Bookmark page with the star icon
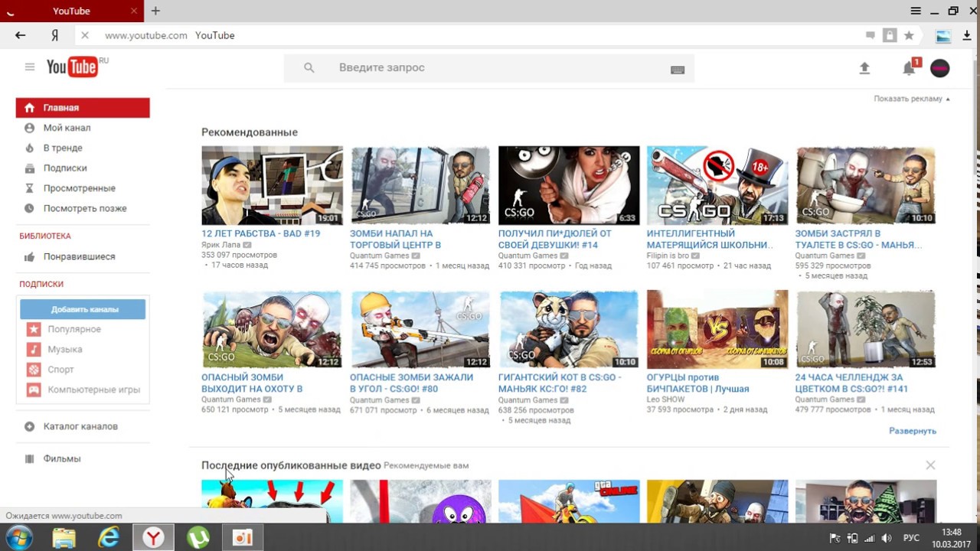The image size is (980, 551). [909, 35]
